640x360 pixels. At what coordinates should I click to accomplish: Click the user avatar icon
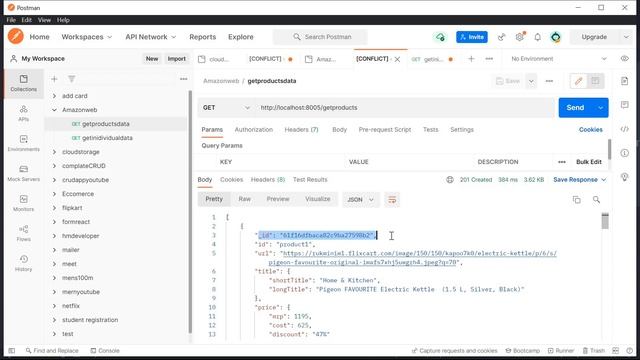point(556,37)
